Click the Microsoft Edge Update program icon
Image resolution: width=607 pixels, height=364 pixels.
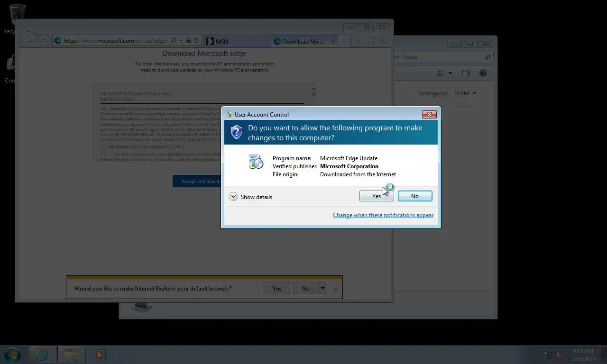tap(256, 162)
